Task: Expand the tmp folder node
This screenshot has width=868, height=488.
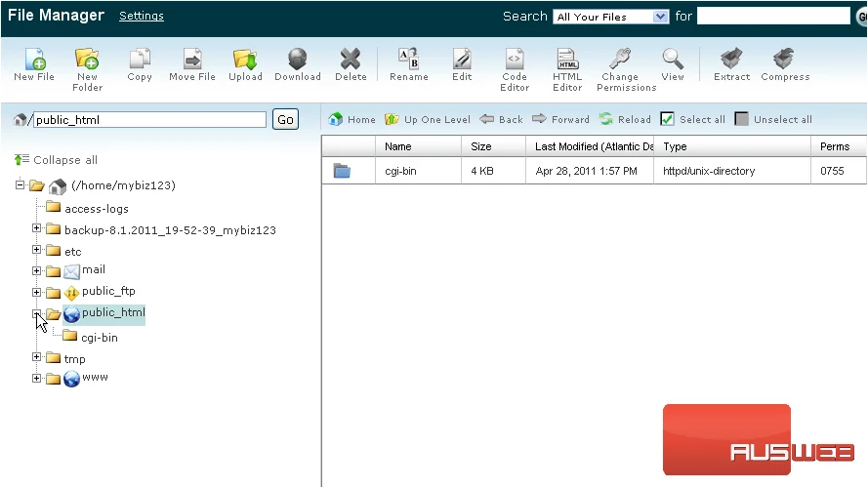Action: click(36, 357)
